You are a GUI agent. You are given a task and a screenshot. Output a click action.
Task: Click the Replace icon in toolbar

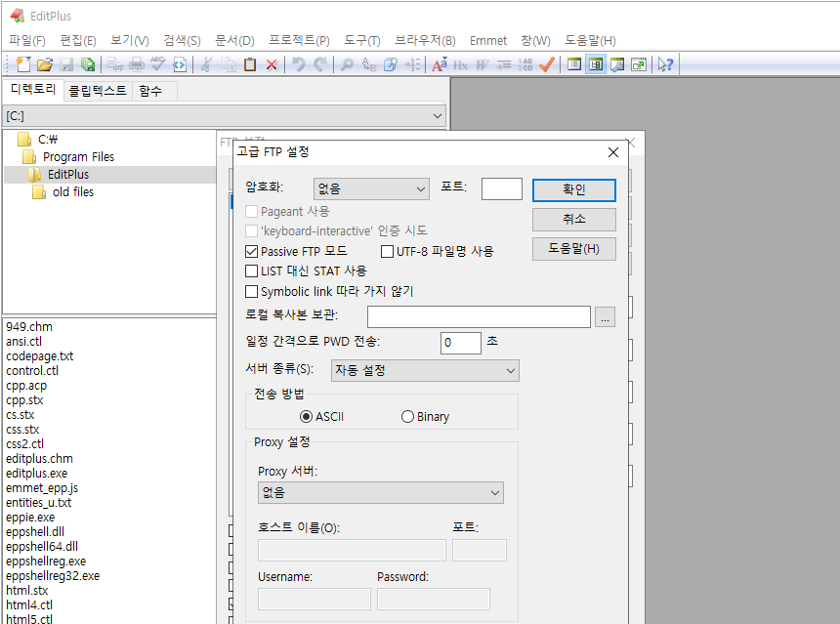click(x=369, y=64)
